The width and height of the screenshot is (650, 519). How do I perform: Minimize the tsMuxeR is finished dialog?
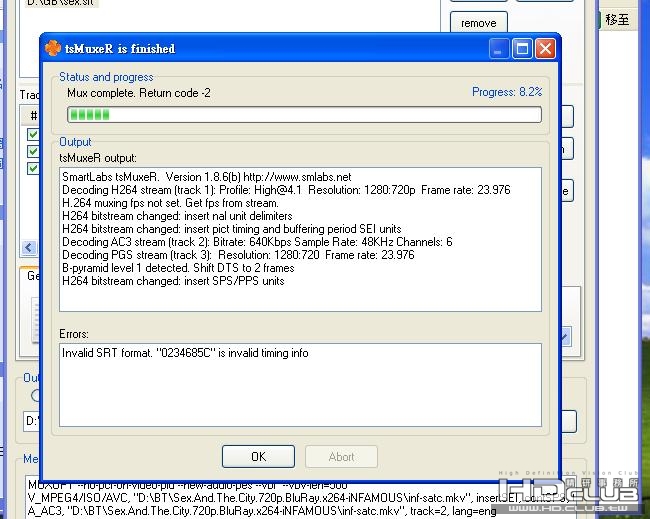[499, 49]
